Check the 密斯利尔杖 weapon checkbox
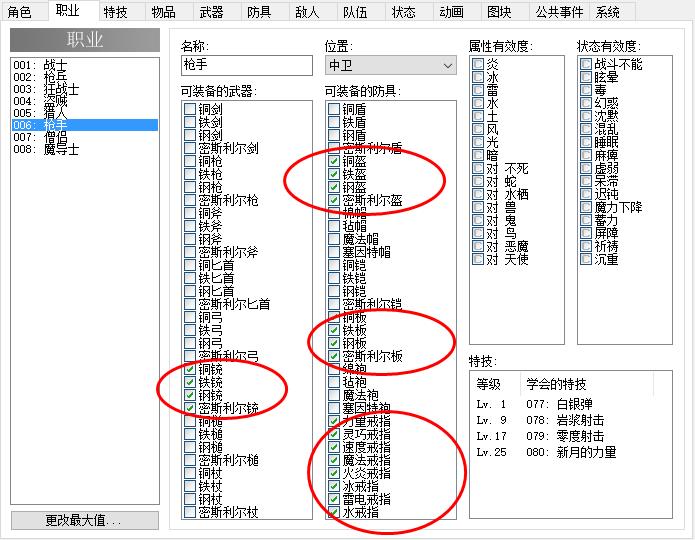The height and width of the screenshot is (540, 695). tap(190, 513)
